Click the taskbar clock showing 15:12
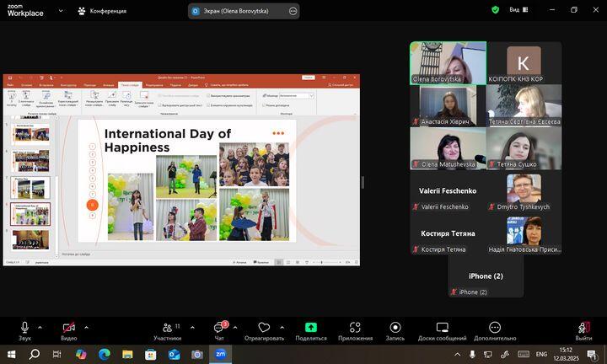 (x=566, y=354)
